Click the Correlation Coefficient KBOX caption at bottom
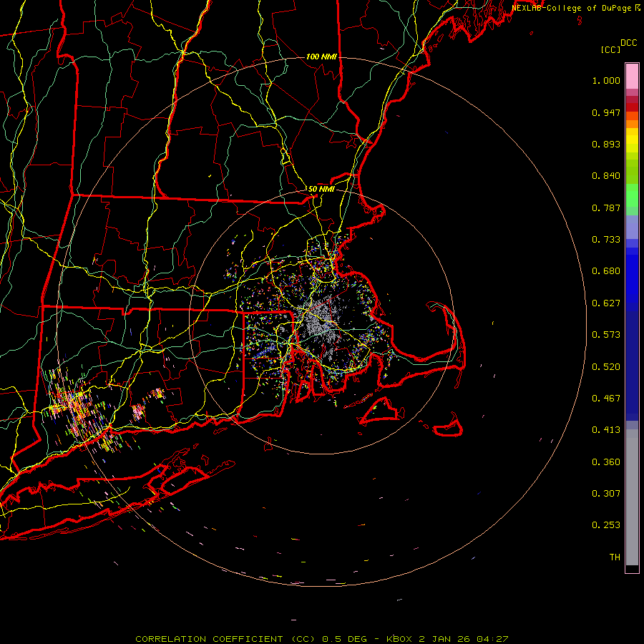Viewport: 644px width, 644px height. coord(321,639)
